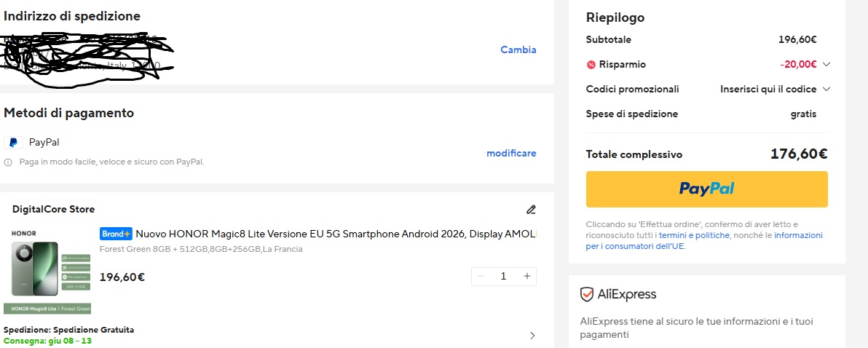Click 'modificare' to change payment method

(x=511, y=154)
